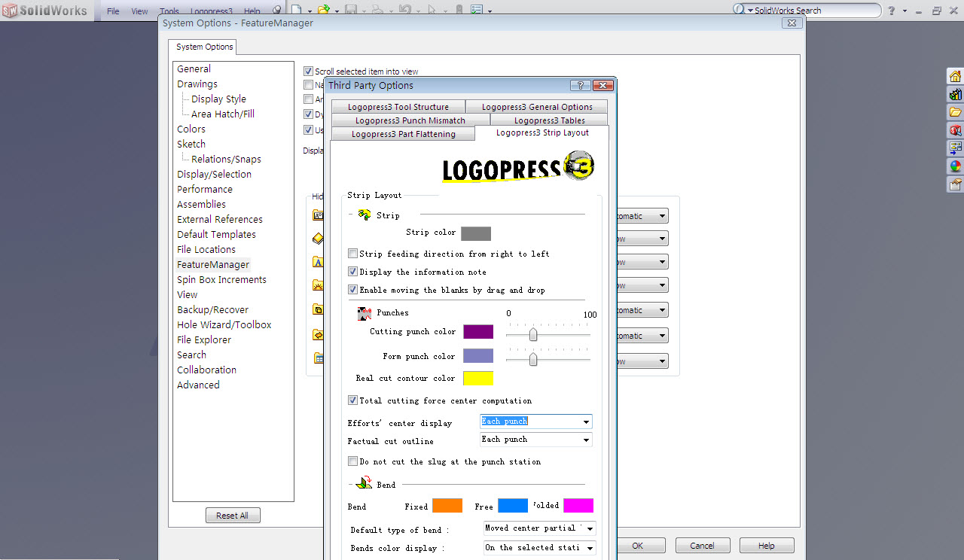964x560 pixels.
Task: Click the Save toolbar icon
Action: point(350,11)
